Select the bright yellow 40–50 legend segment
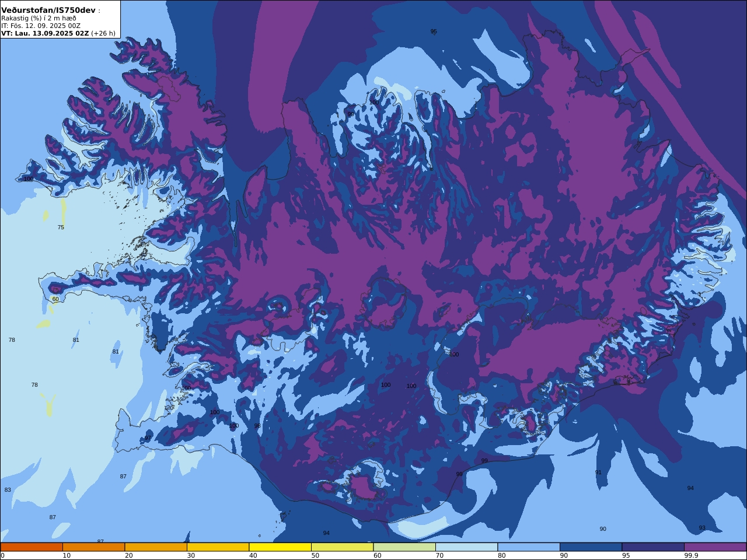747x560 pixels. (280, 547)
